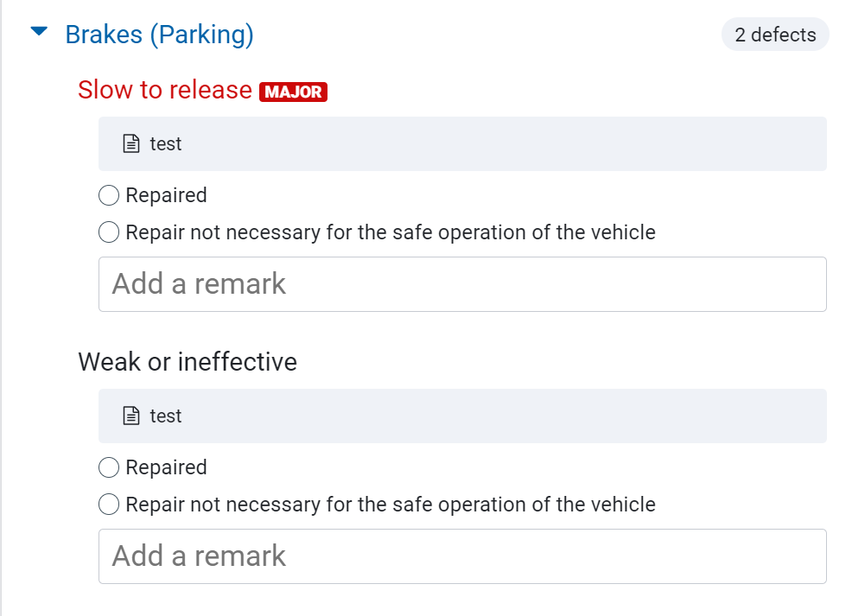
Task: Click the MAJOR severity badge
Action: [x=293, y=92]
